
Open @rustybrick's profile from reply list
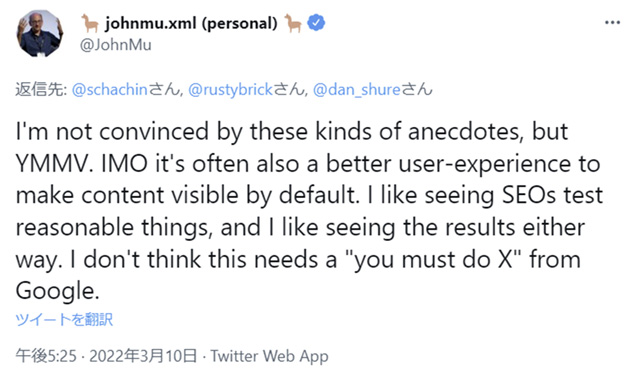[230, 89]
